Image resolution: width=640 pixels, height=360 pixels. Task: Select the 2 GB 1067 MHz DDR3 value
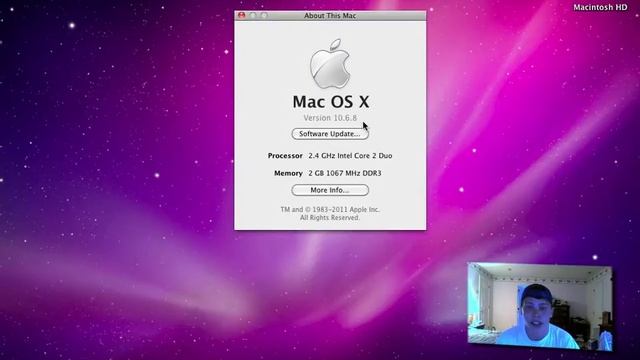point(345,173)
